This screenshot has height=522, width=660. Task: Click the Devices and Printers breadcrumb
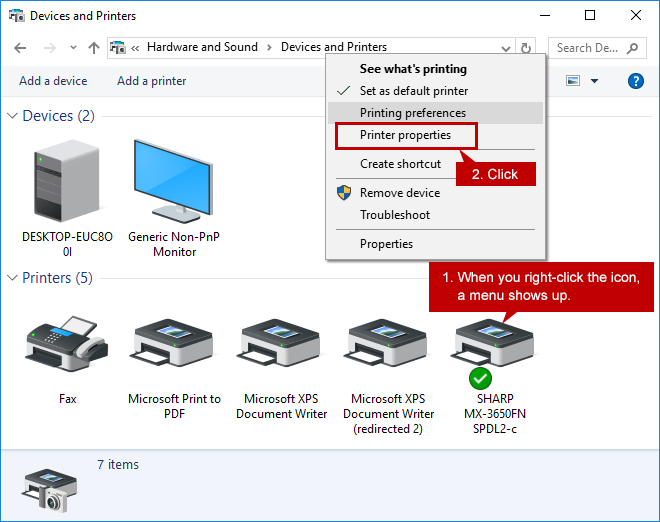334,47
